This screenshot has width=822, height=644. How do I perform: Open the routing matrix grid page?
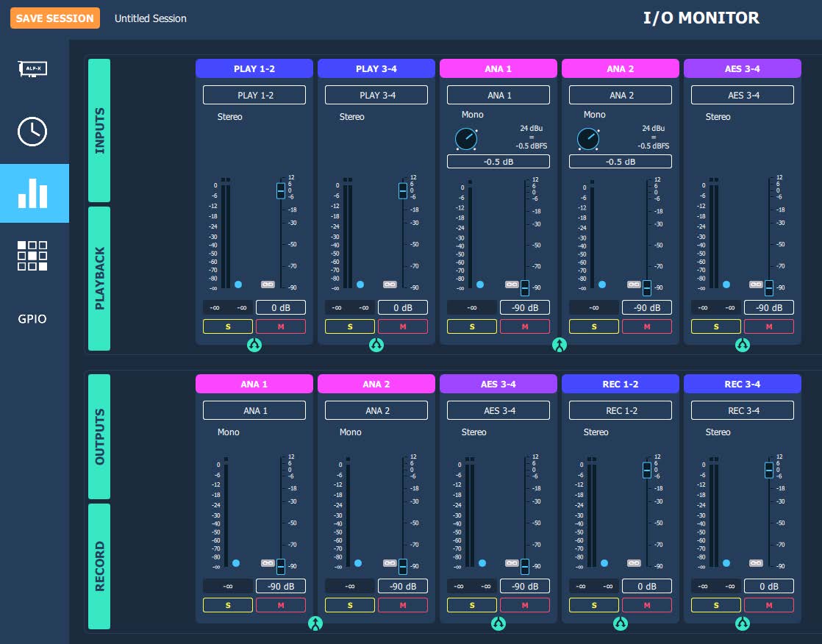[32, 256]
